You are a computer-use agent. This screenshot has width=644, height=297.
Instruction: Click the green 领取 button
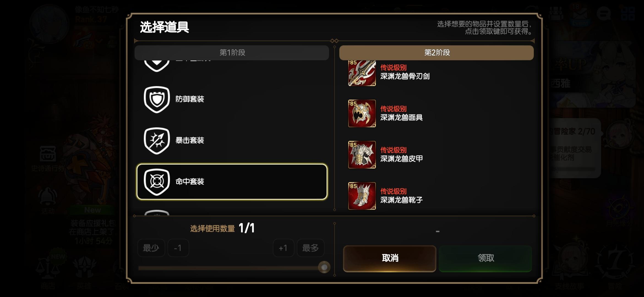[485, 258]
